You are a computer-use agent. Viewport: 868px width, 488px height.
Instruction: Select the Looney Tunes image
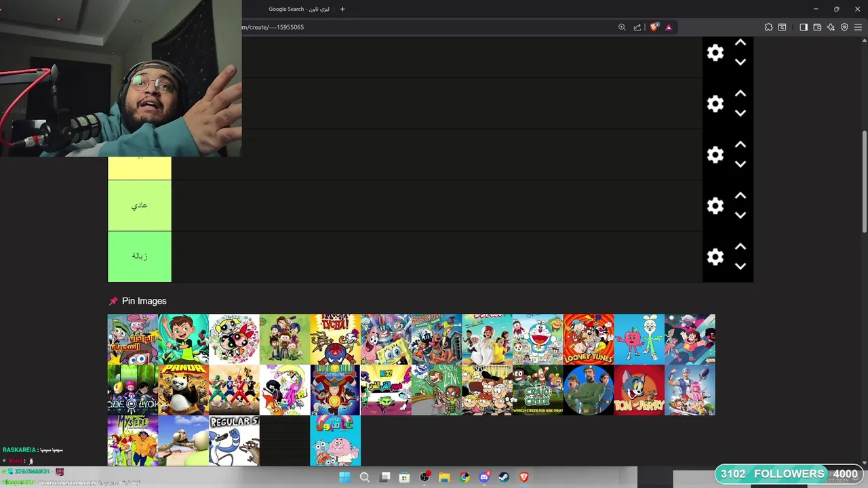pyautogui.click(x=589, y=339)
